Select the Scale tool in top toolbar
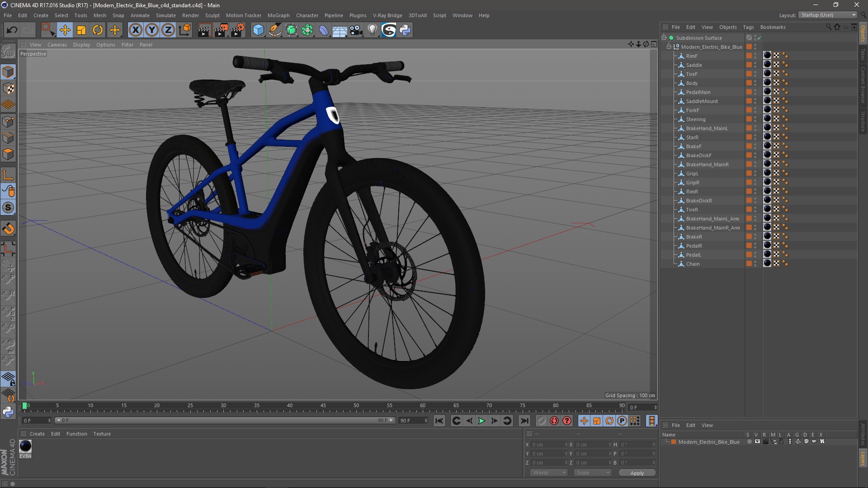868x488 pixels. 81,30
